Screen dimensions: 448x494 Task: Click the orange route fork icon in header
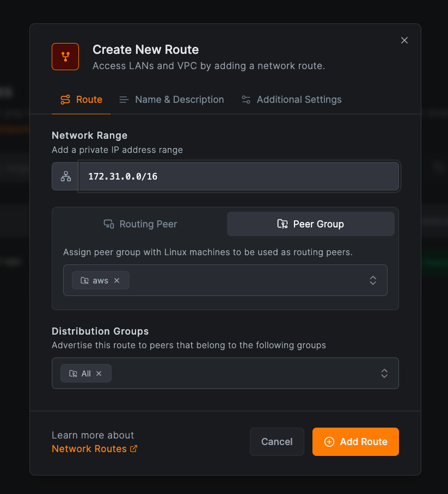65,57
